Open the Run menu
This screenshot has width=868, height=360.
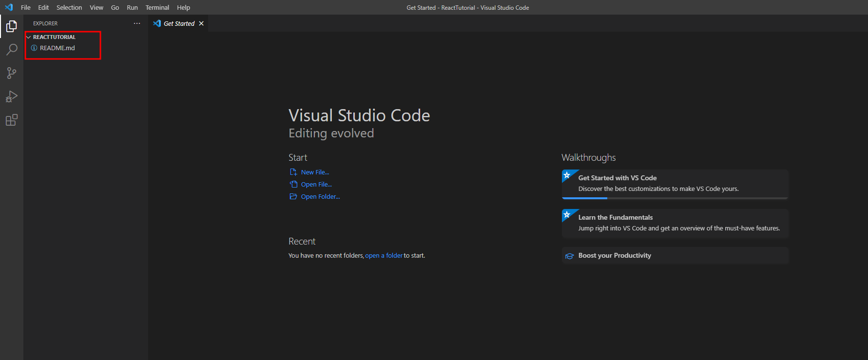(x=132, y=7)
